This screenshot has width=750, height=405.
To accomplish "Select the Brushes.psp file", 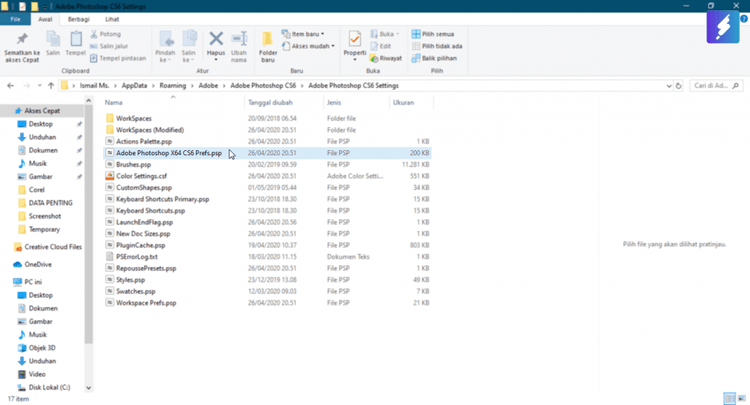I will (x=133, y=164).
